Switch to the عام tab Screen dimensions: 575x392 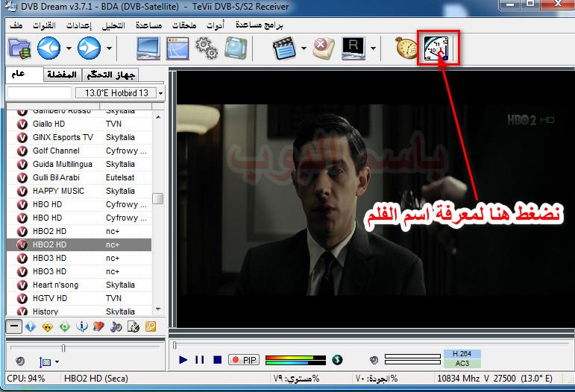click(x=24, y=74)
